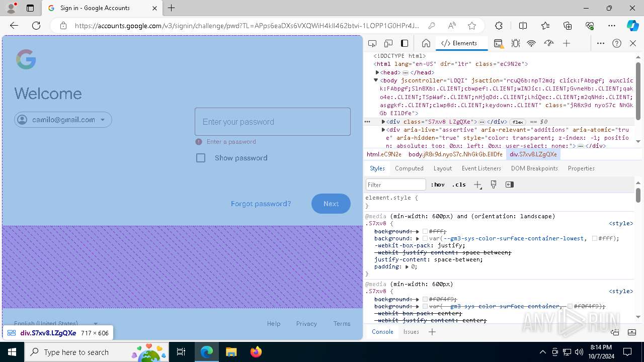
Task: Toggle the .cls element classes pane
Action: 459,185
